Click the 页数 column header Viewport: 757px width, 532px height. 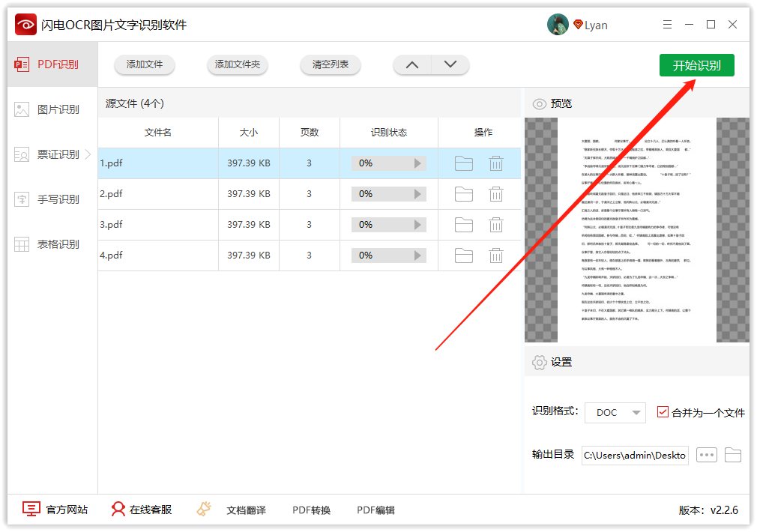coord(310,133)
